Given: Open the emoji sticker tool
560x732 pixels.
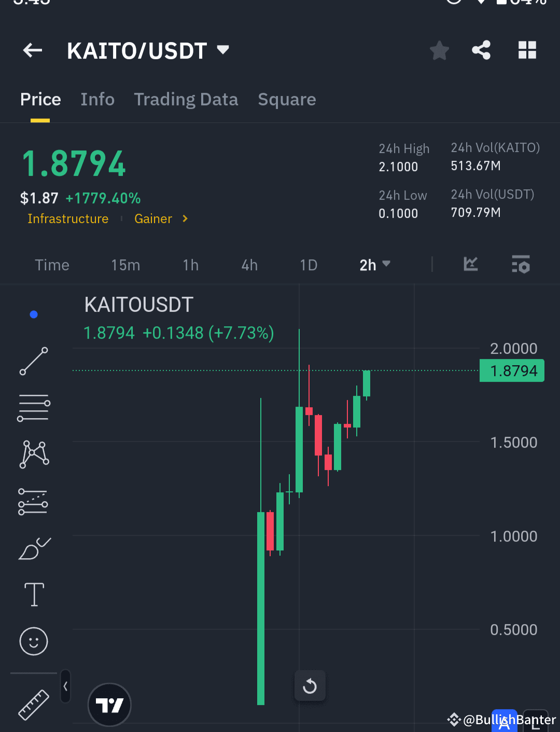Looking at the screenshot, I should pos(33,641).
